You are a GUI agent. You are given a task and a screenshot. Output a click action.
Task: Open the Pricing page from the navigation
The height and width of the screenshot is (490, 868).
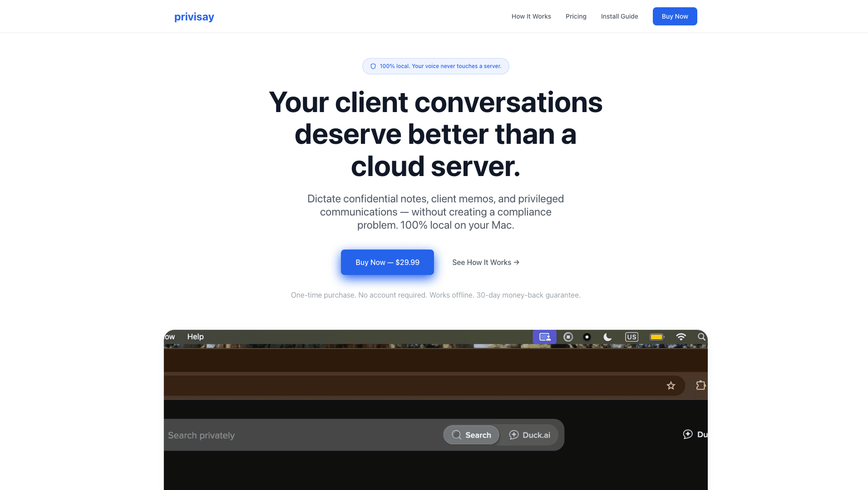576,16
